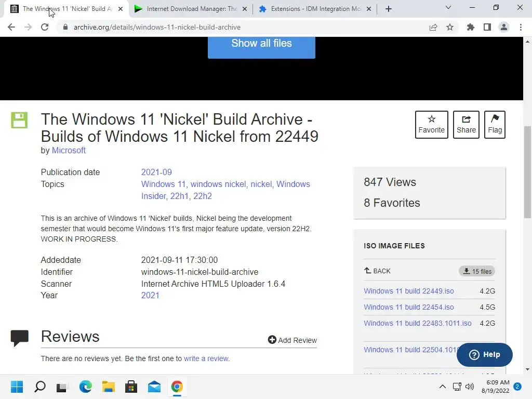Click scrollbar up arrow
The image size is (532, 399).
(527, 42)
